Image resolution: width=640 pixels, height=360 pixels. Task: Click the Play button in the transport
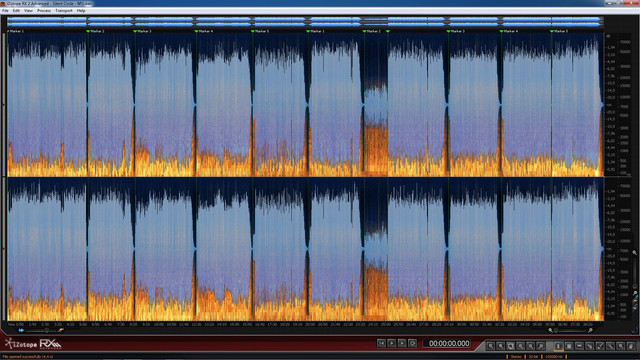pyautogui.click(x=391, y=343)
